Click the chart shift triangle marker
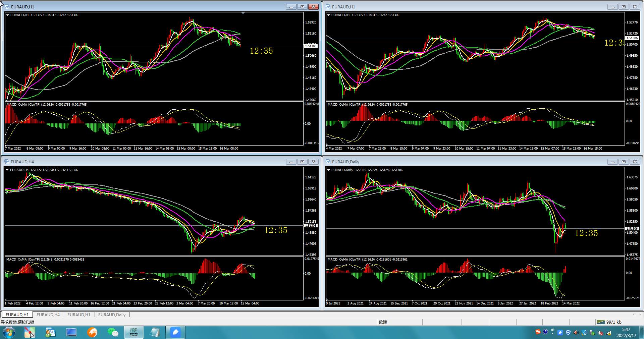This screenshot has height=339, width=644. click(243, 13)
